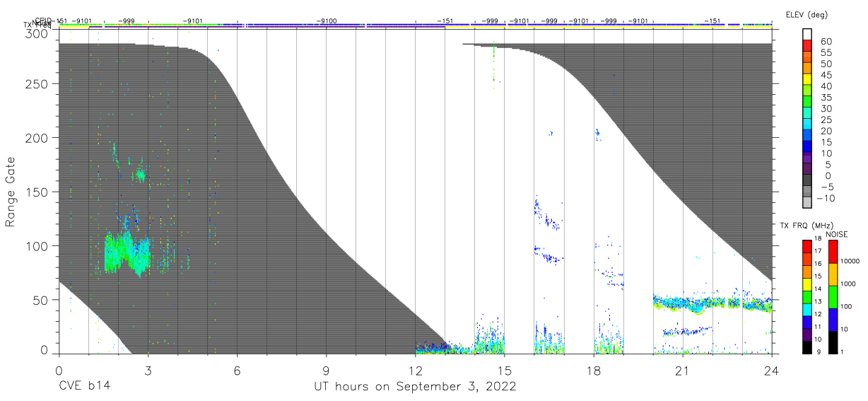The height and width of the screenshot is (401, 868).
Task: Click the '-9100' CPID label at top
Action: (327, 21)
